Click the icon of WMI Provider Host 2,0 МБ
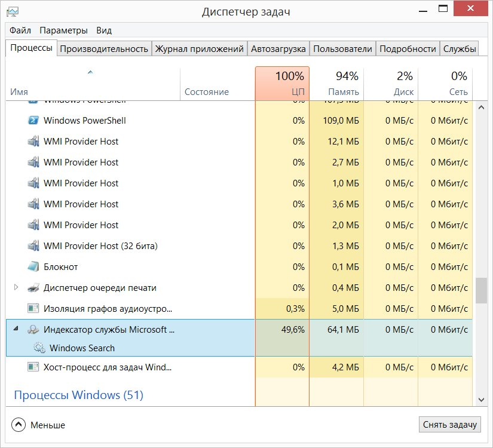The image size is (493, 448). pyautogui.click(x=33, y=225)
